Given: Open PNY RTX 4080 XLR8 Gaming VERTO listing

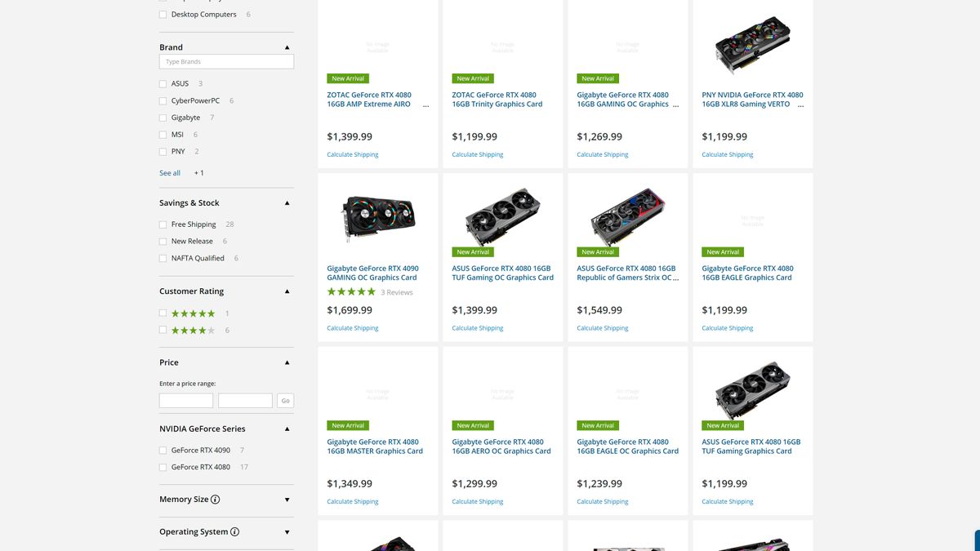Looking at the screenshot, I should (752, 100).
